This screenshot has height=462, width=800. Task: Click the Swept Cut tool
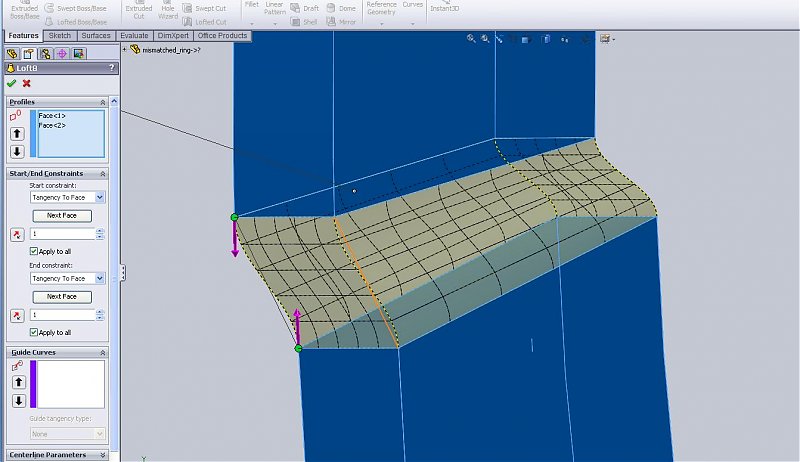pos(204,8)
